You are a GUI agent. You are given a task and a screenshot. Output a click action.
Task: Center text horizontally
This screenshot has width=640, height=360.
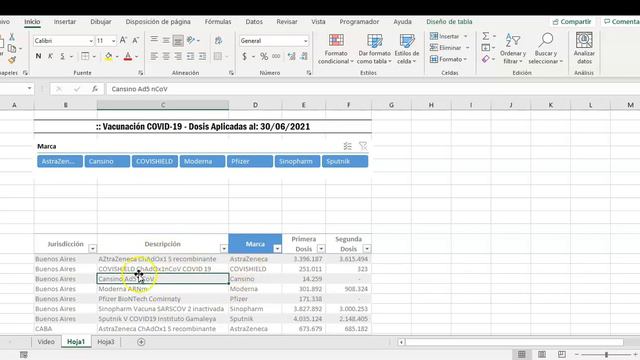166,56
